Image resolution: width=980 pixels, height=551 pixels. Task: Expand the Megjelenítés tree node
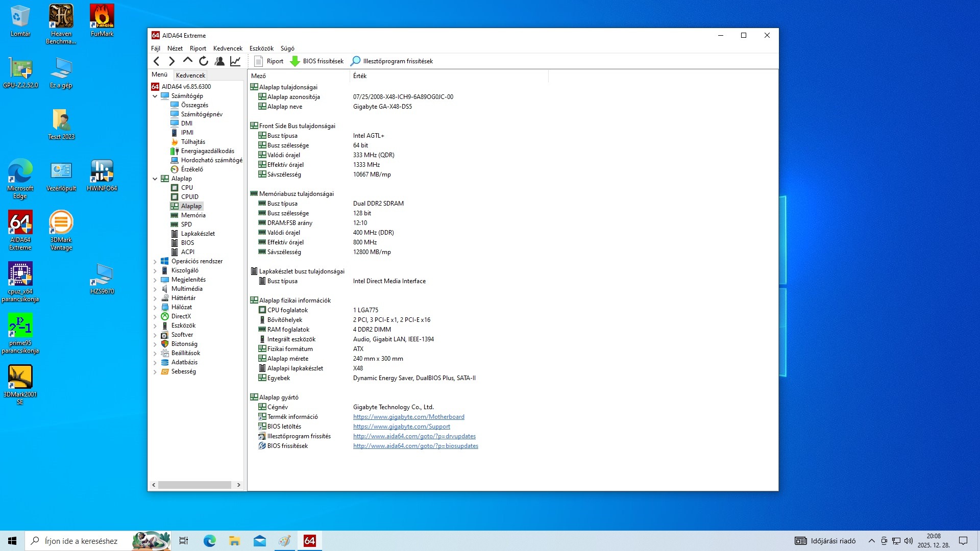[155, 280]
